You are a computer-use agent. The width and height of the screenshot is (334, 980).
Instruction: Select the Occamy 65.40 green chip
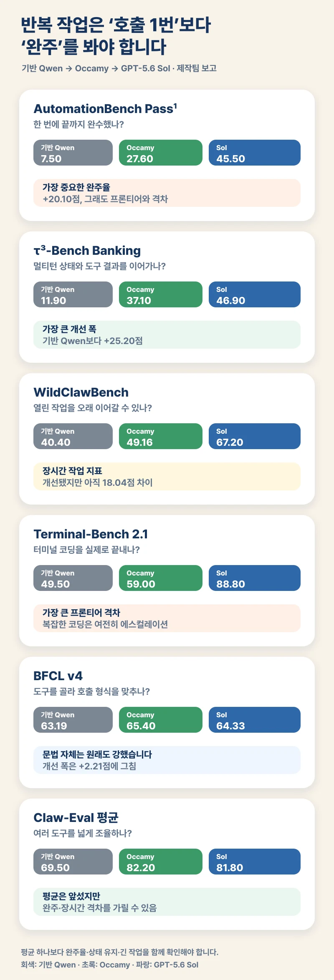tap(161, 720)
